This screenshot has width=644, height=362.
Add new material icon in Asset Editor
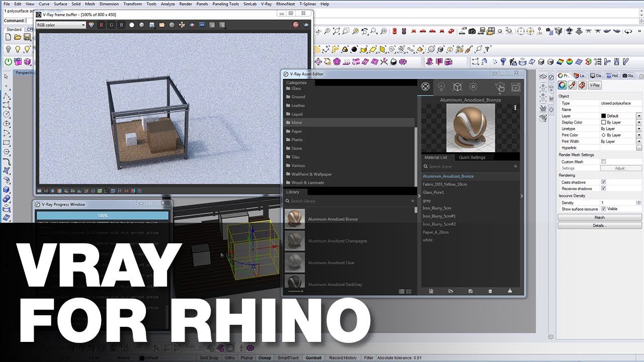tap(431, 291)
